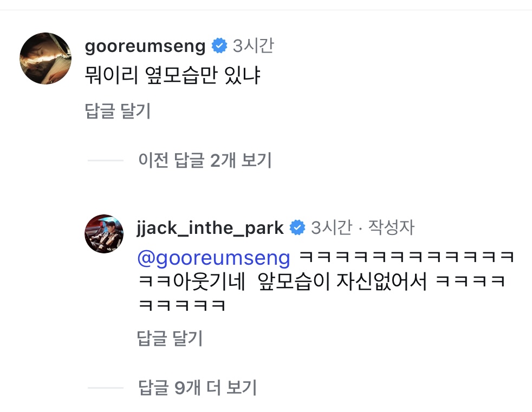Click the 앞모습이 자신없어서 phrase

[x=342, y=282]
